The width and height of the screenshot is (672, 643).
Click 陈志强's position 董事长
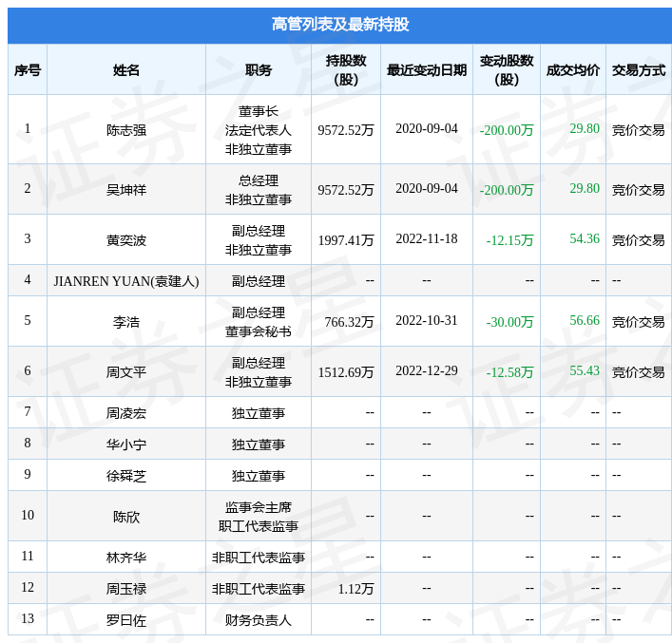click(x=259, y=111)
